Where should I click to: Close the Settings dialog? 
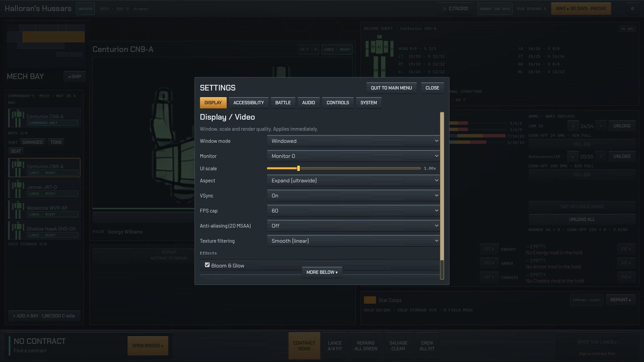432,88
